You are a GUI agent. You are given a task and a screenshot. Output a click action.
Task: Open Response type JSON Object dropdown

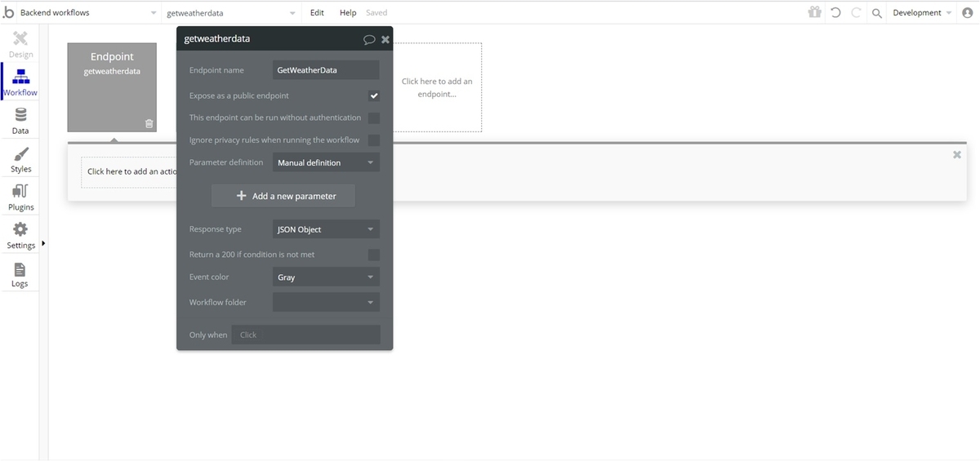[x=326, y=229]
